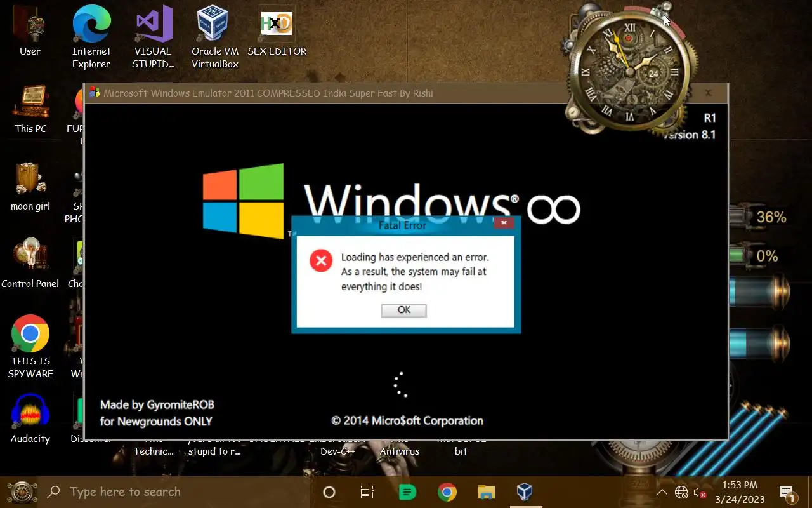The image size is (812, 508).
Task: Open the HxD hex editor desktop shortcut
Action: coord(277,30)
